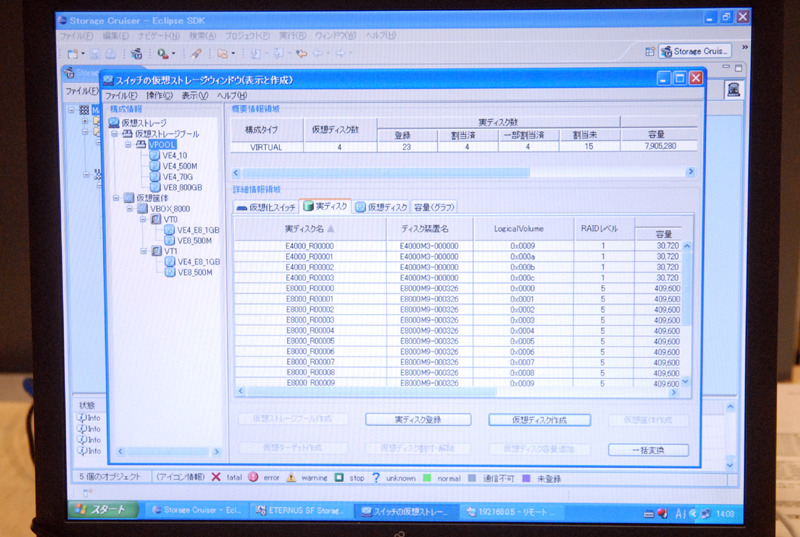The image size is (800, 537).
Task: Collapse the 仮想ストレージプール tree node
Action: pos(115,134)
